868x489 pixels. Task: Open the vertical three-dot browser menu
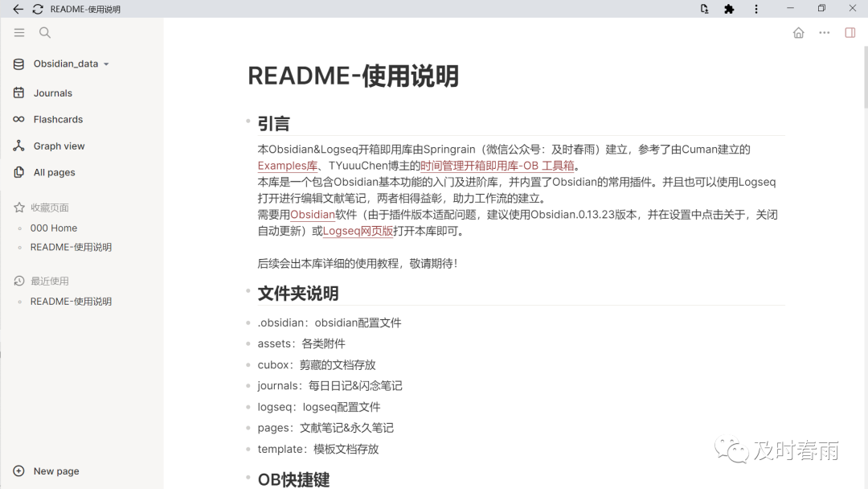[x=756, y=9]
